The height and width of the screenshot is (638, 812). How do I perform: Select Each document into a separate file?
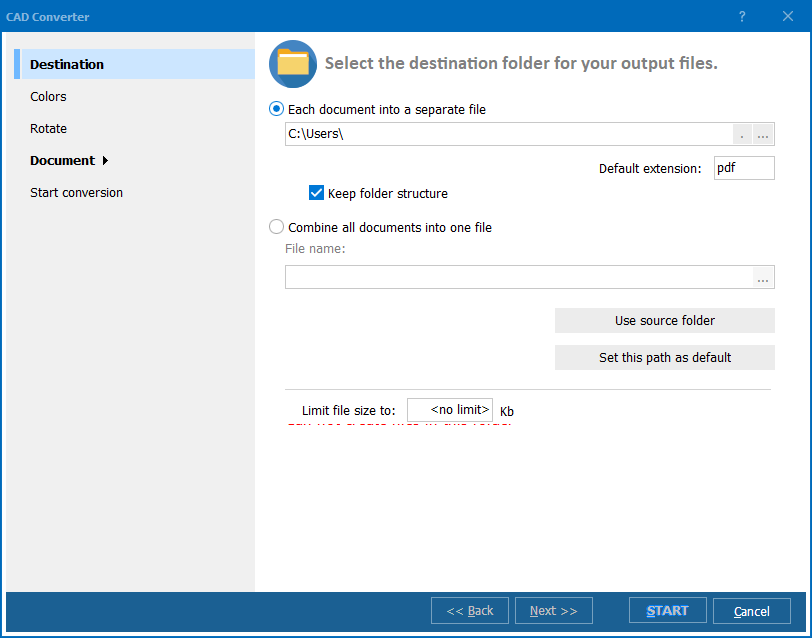(x=277, y=109)
